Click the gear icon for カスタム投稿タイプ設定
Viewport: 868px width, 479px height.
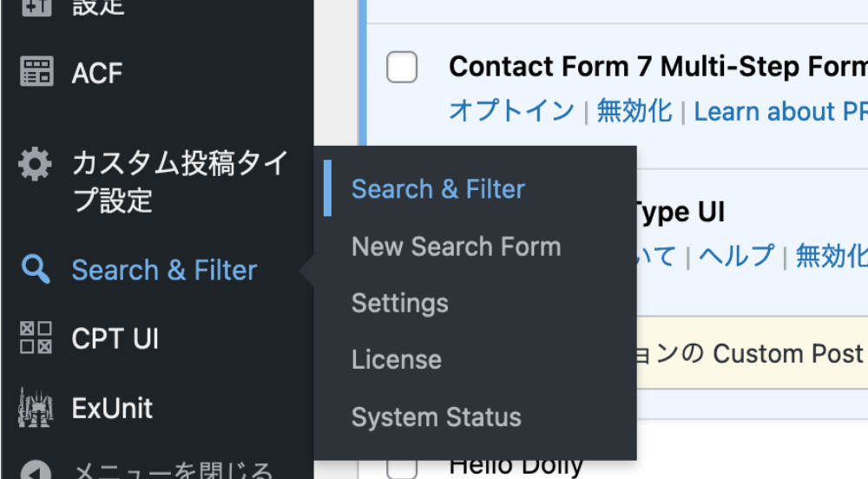(x=35, y=164)
